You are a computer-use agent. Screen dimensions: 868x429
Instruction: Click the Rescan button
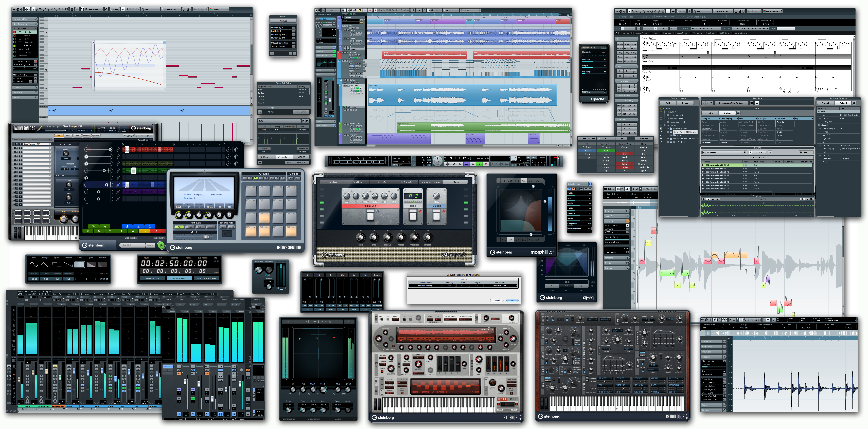[x=685, y=103]
